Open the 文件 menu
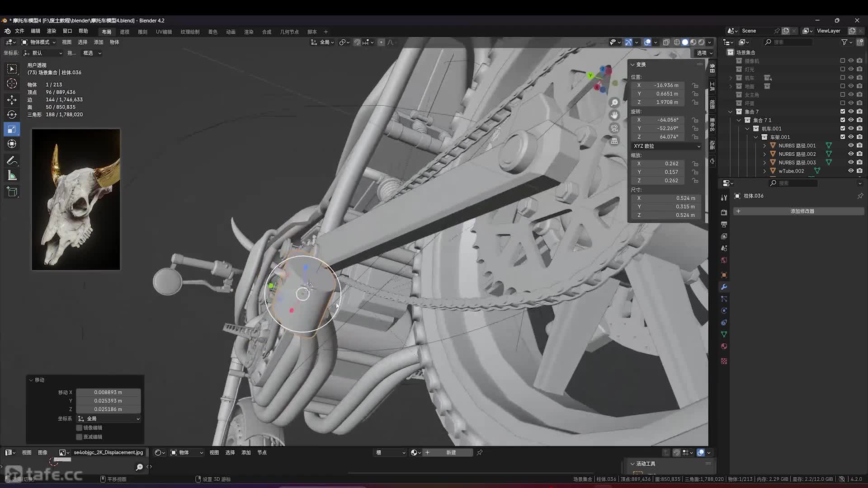868x488 pixels. click(19, 31)
